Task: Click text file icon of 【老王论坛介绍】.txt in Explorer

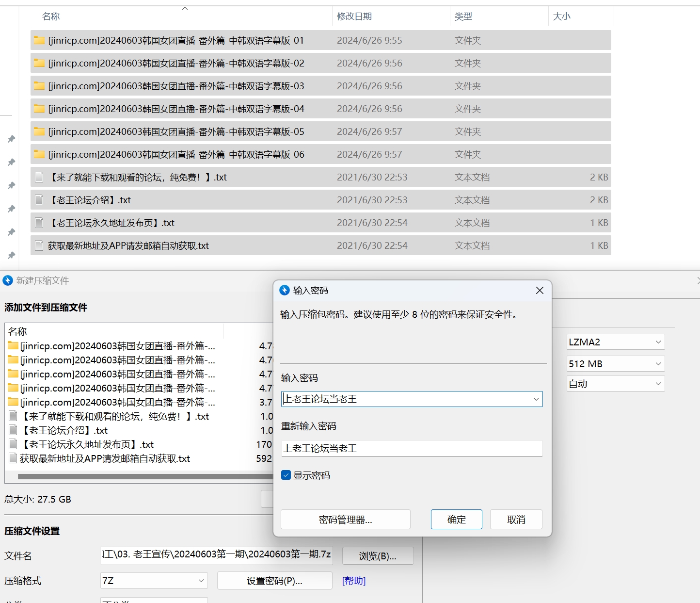Action: click(x=39, y=200)
